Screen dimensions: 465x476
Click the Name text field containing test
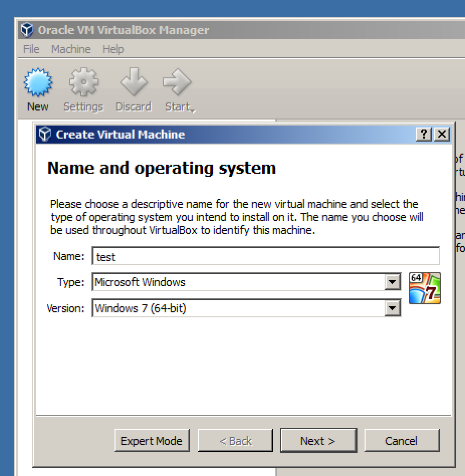pos(266,256)
